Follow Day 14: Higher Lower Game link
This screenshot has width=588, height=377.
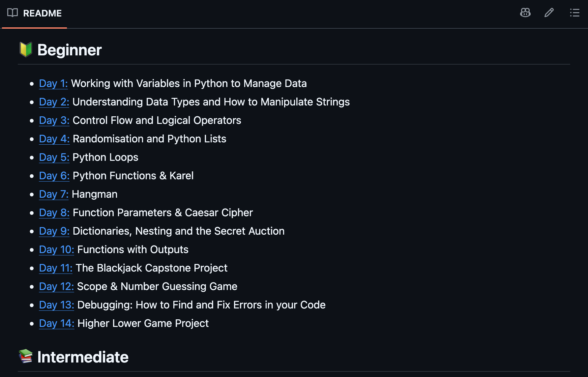(x=56, y=323)
